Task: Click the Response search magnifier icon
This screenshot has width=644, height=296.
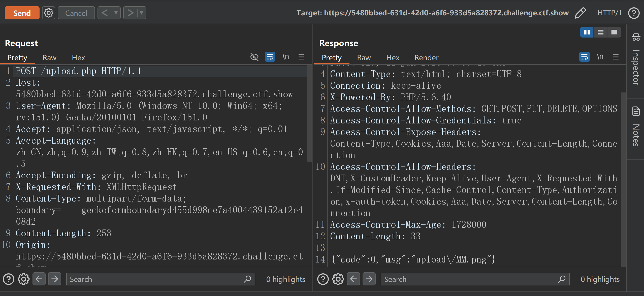Action: point(562,279)
